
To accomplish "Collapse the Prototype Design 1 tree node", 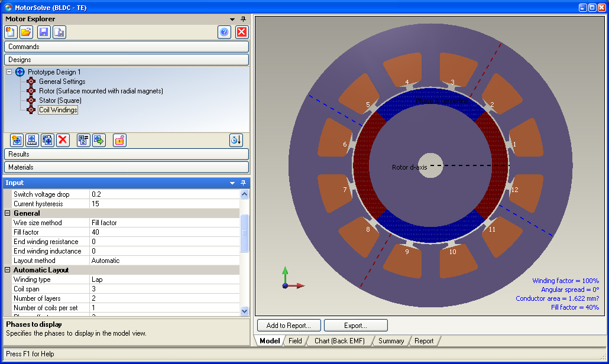I will [x=9, y=72].
